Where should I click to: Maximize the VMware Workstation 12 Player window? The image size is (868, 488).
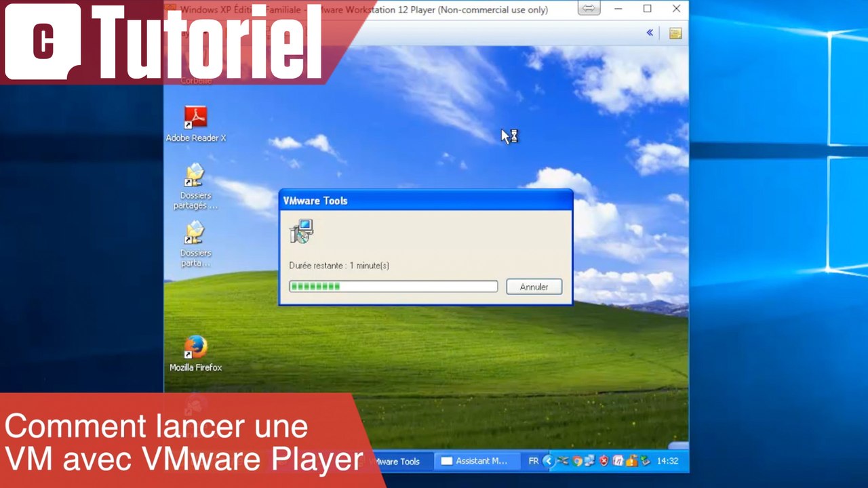648,9
